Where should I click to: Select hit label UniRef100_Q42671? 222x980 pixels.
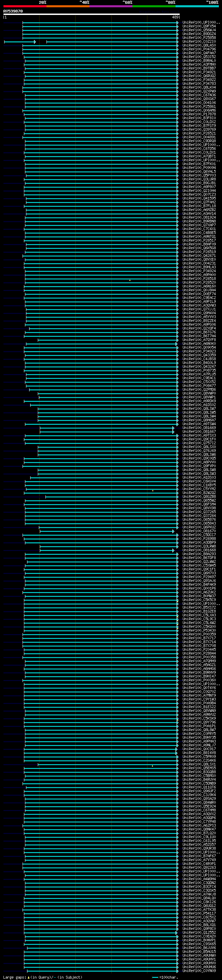pos(199,256)
